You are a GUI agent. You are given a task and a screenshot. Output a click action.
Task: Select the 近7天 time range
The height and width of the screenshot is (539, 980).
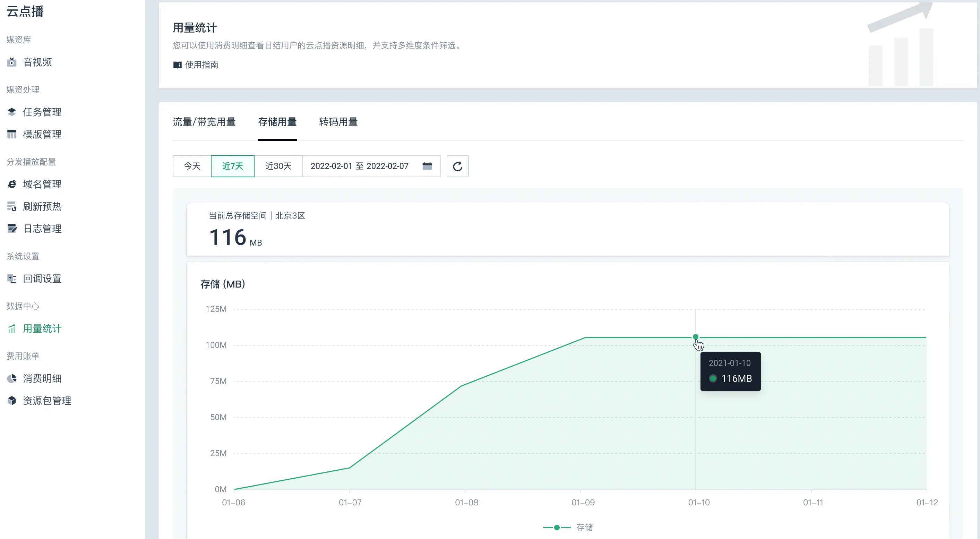(x=232, y=166)
